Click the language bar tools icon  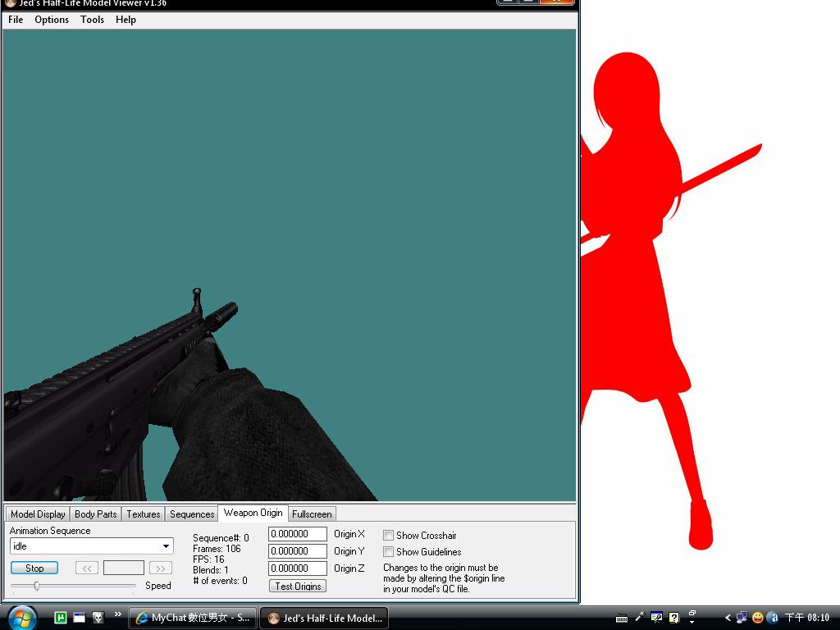pyautogui.click(x=656, y=618)
